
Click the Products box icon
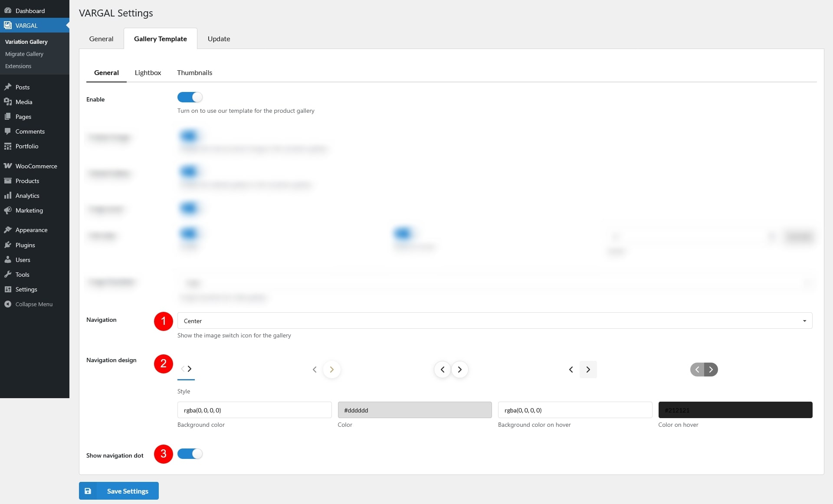(x=8, y=180)
